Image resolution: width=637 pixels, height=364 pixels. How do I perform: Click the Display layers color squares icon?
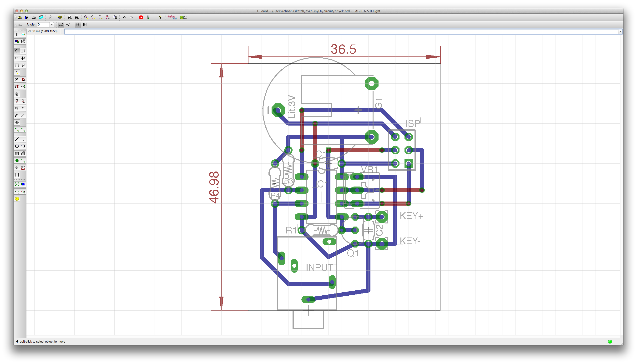(x=17, y=41)
